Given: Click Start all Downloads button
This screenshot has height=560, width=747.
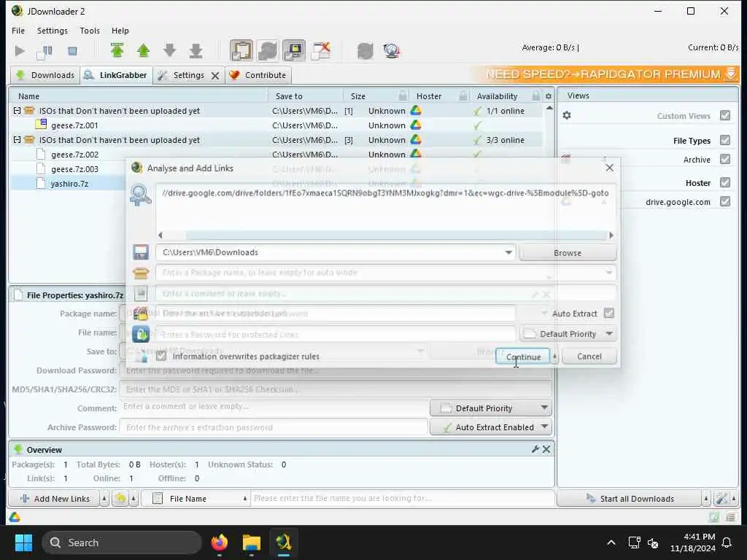Looking at the screenshot, I should (x=630, y=499).
